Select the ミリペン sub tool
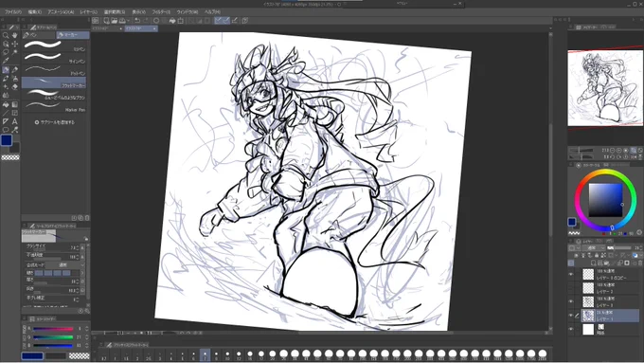Image resolution: width=644 pixels, height=363 pixels. click(54, 46)
